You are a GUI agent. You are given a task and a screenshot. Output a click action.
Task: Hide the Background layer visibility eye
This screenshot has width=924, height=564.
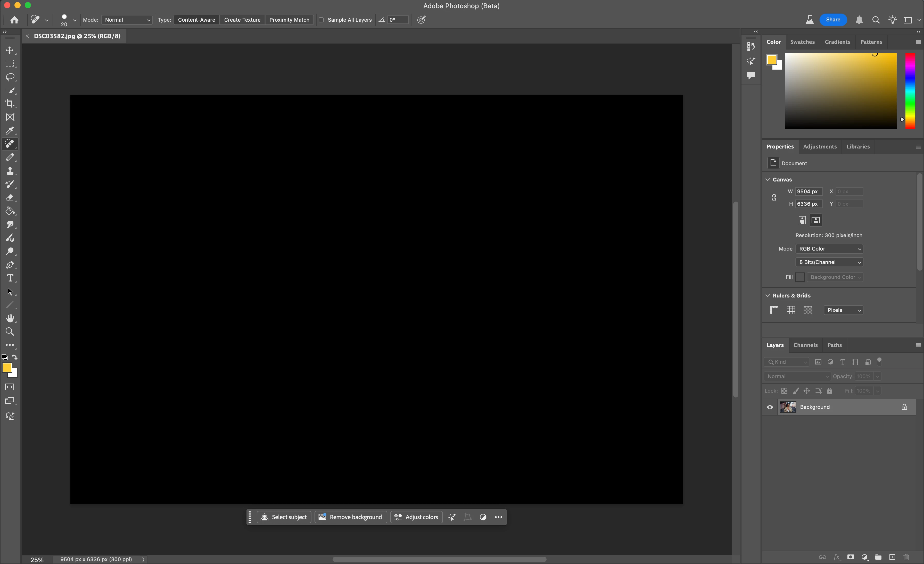click(770, 407)
